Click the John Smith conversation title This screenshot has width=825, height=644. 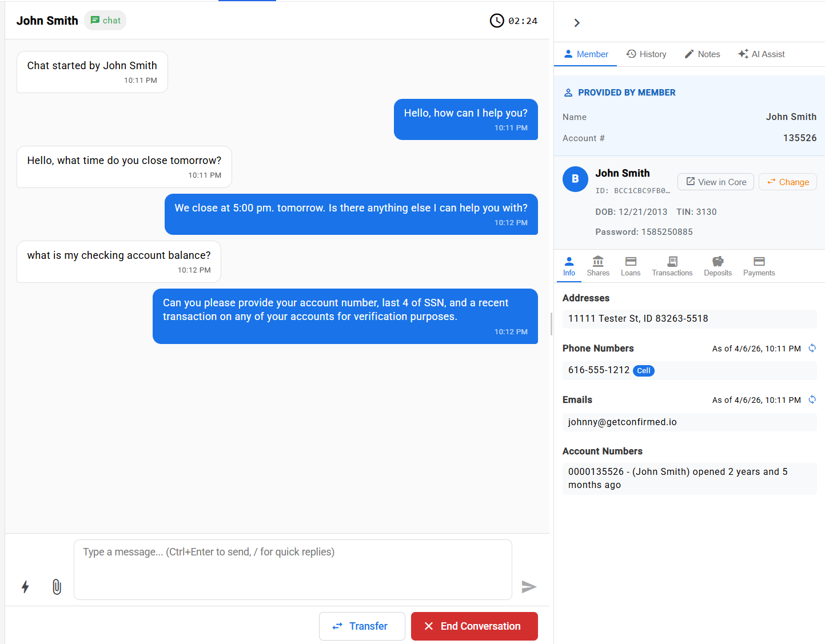pos(47,21)
